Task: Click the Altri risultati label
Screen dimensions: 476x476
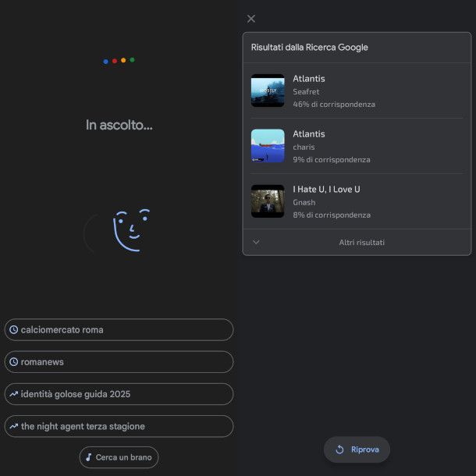Action: tap(361, 242)
